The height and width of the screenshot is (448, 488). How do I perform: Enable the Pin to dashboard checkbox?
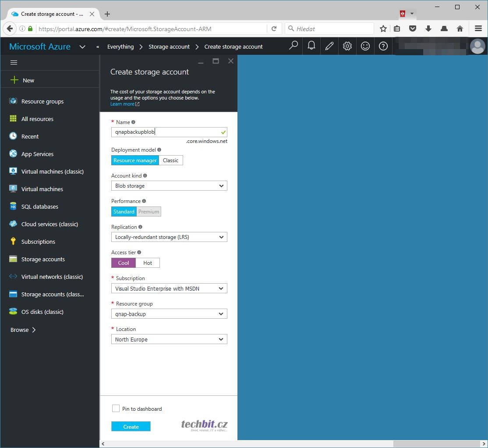pos(116,409)
